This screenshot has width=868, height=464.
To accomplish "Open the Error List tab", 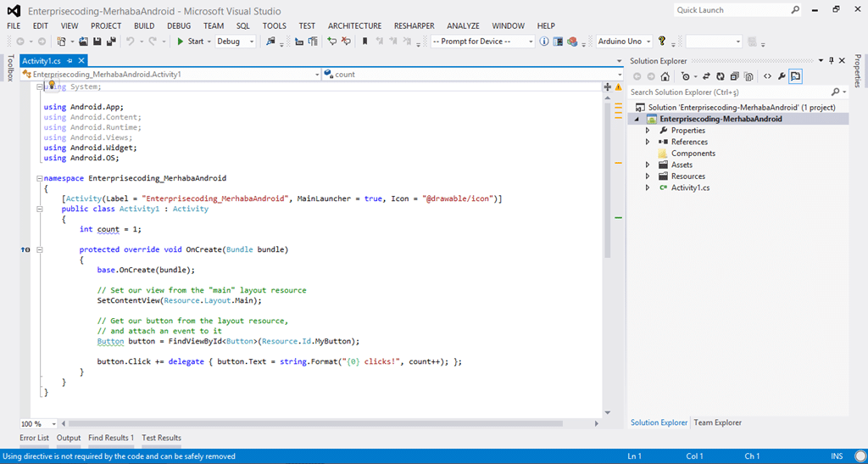I will click(x=34, y=438).
